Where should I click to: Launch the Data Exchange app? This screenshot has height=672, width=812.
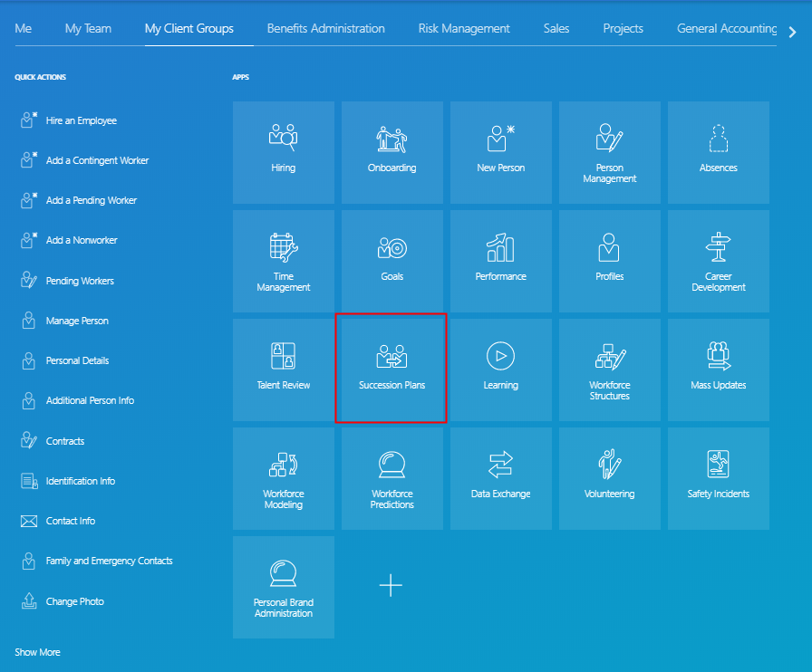500,478
